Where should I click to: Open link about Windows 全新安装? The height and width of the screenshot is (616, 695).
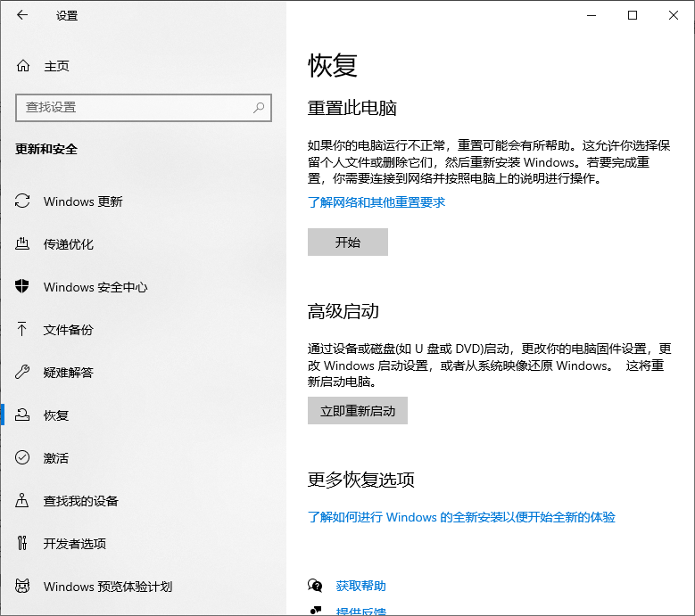(x=461, y=517)
